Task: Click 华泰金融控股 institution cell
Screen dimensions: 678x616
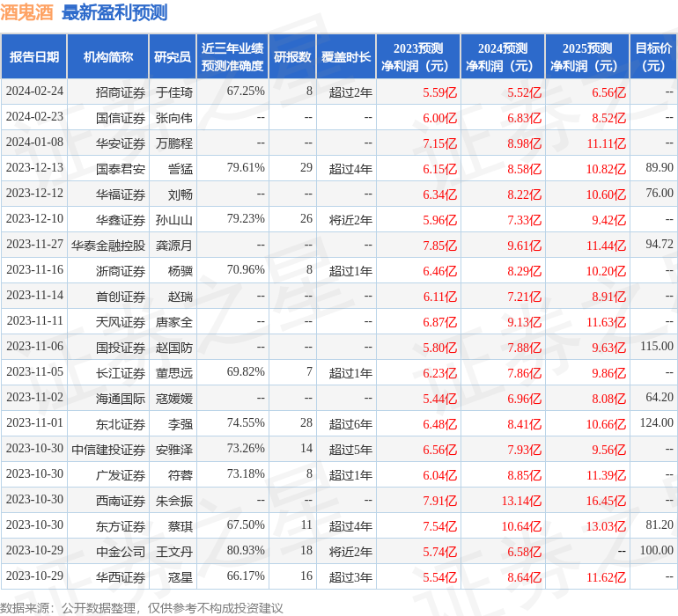Action: point(108,246)
